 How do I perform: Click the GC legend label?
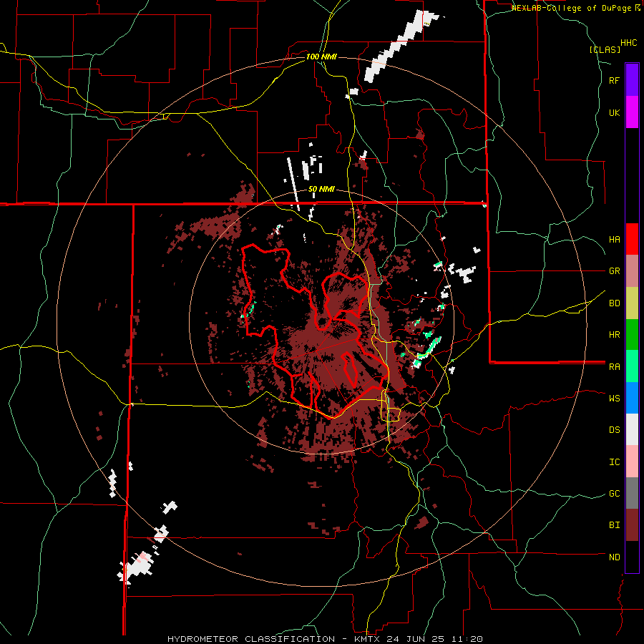point(614,494)
